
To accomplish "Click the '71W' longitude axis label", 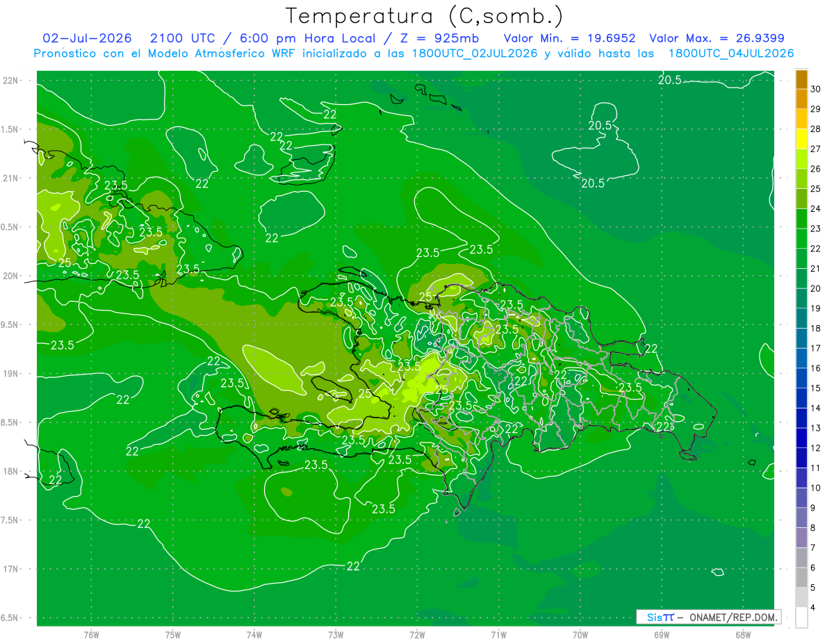I will pos(498,635).
